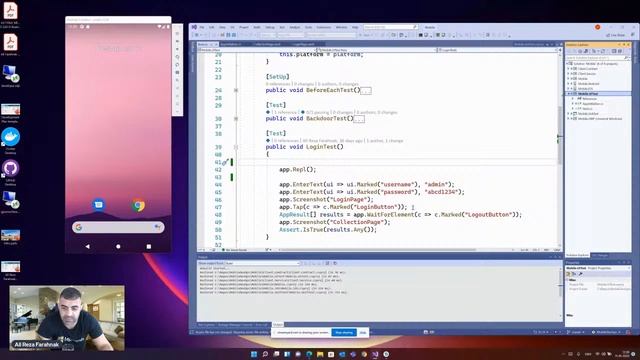Click the emulator side toolbar power button
640x360 pixels.
177,33
